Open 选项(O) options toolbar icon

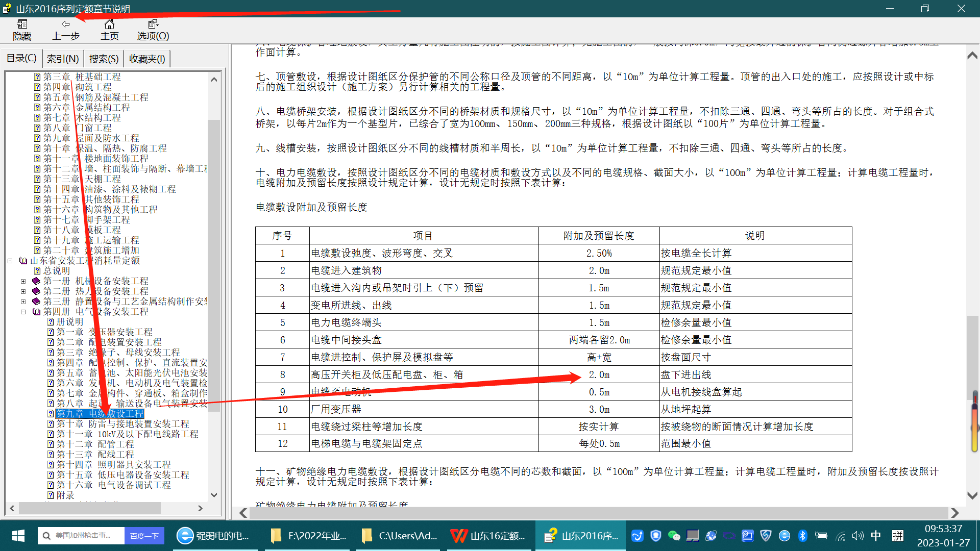click(153, 30)
